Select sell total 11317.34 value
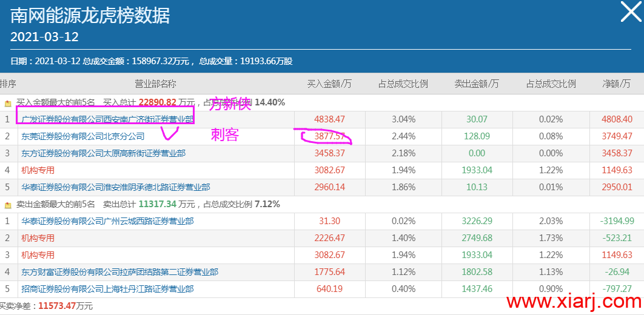Viewport: 644px width, 315px height. 157,204
